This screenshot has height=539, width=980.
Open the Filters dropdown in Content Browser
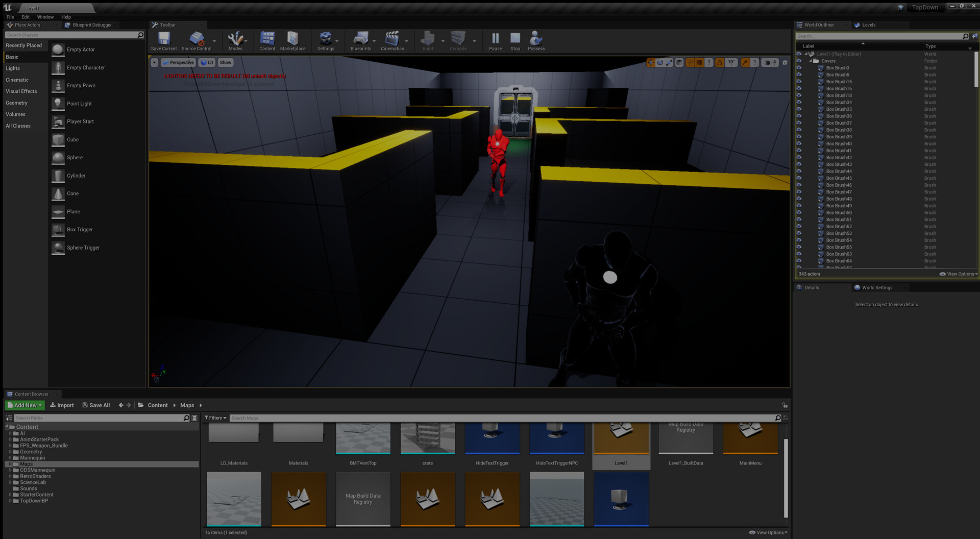click(215, 418)
